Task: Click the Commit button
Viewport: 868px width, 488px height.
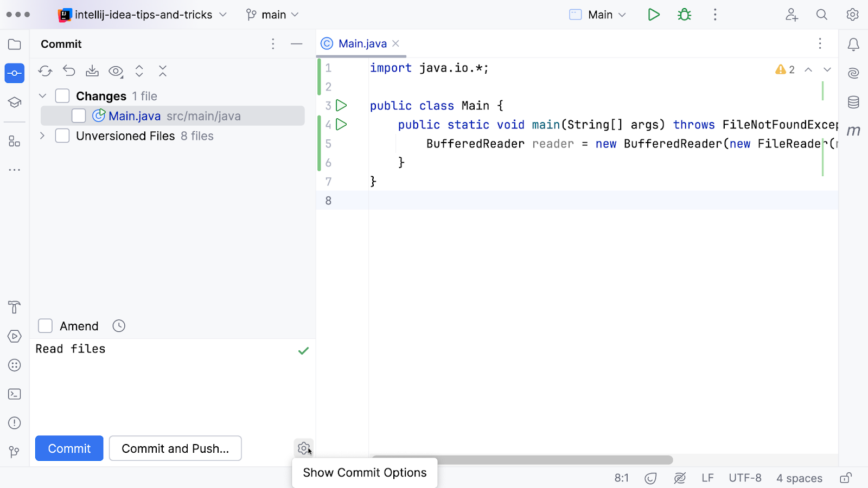Action: [x=69, y=448]
